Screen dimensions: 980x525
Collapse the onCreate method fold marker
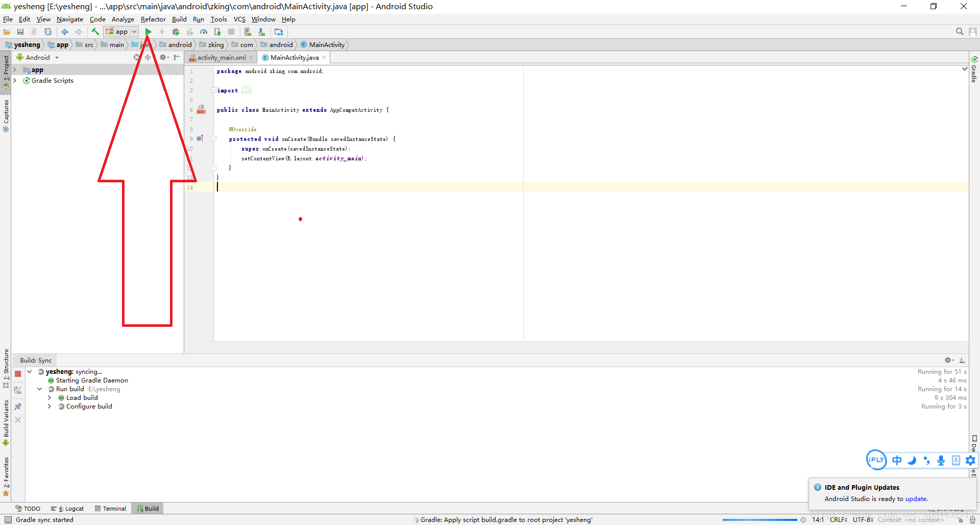click(213, 139)
